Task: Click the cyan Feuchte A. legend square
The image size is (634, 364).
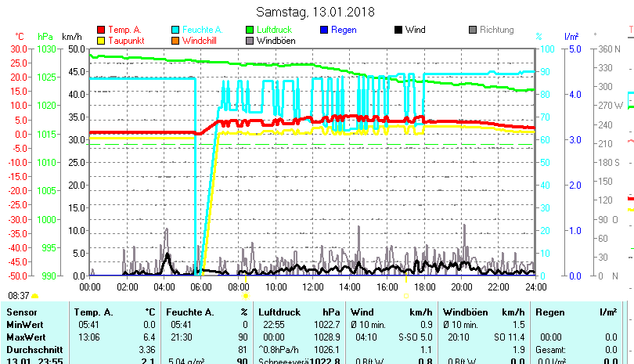Action: tap(175, 30)
